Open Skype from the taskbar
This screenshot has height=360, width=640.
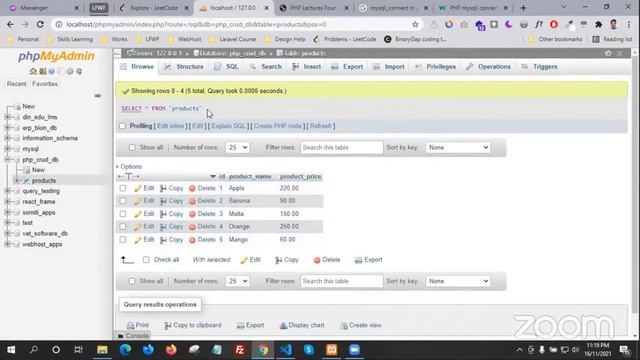tap(309, 350)
